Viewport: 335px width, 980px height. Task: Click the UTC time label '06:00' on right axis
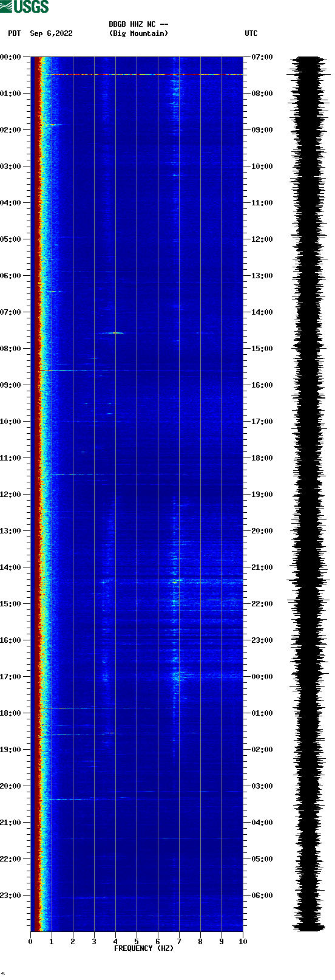[262, 896]
